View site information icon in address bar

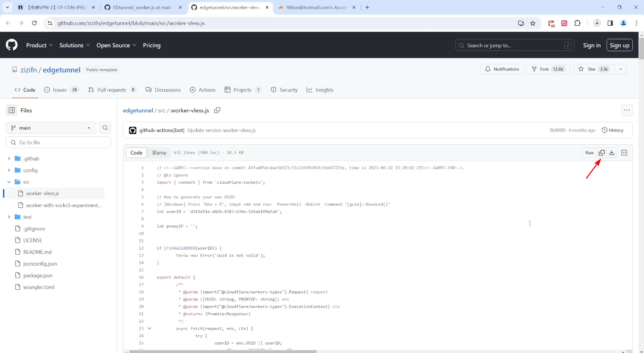[50, 23]
